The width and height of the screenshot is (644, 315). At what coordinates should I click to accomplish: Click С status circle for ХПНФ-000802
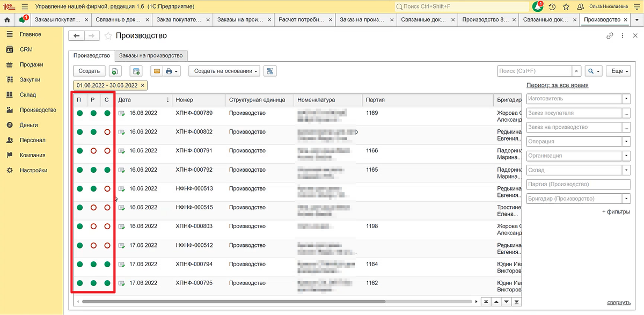coord(107,132)
